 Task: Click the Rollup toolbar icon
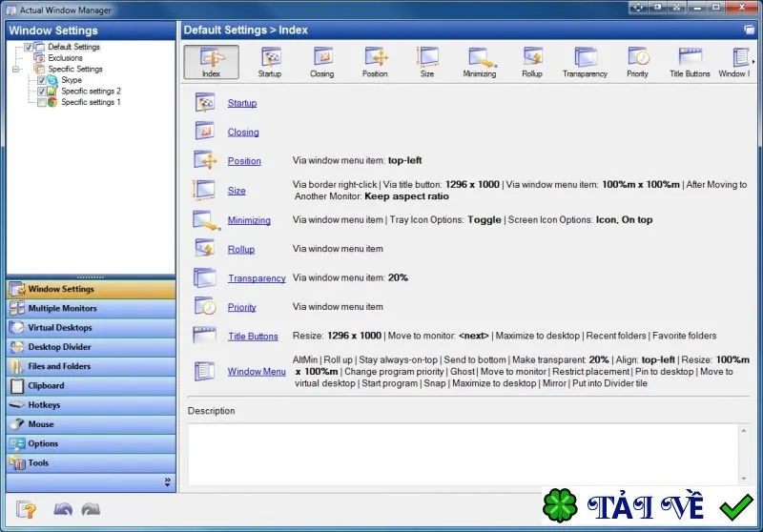click(x=532, y=62)
